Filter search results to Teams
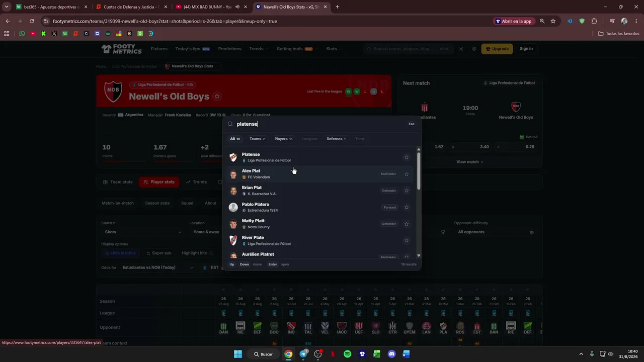 [x=257, y=139]
